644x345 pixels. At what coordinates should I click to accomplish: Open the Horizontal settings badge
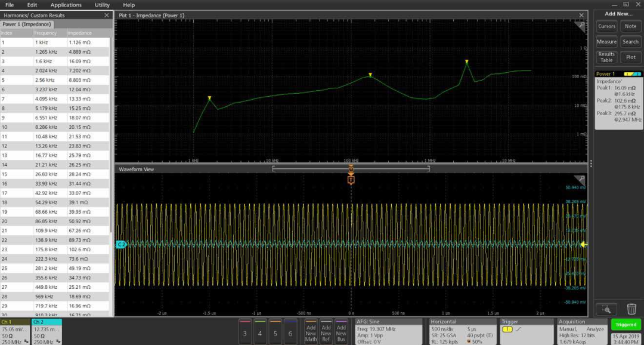pyautogui.click(x=463, y=331)
